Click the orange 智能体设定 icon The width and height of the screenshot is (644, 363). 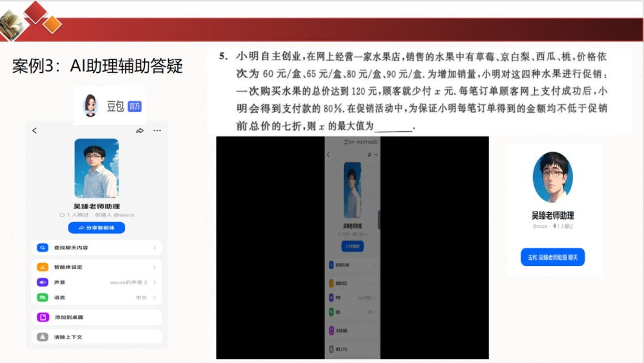pos(43,267)
